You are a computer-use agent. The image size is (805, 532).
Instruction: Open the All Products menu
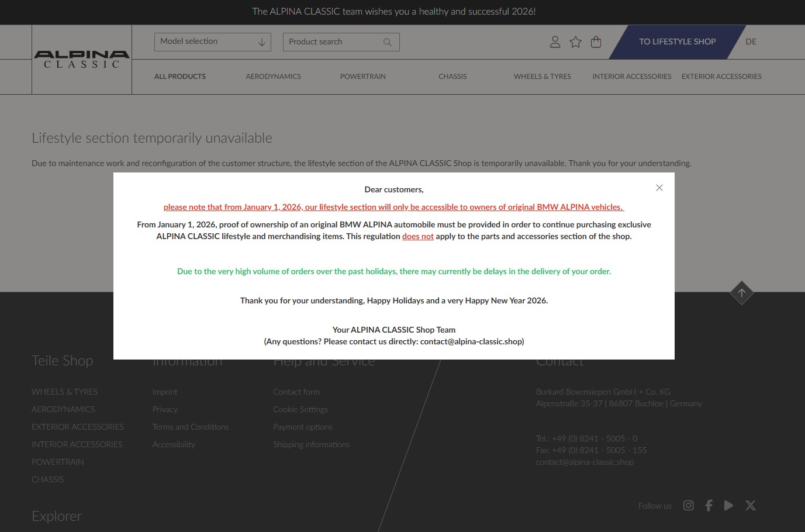179,77
